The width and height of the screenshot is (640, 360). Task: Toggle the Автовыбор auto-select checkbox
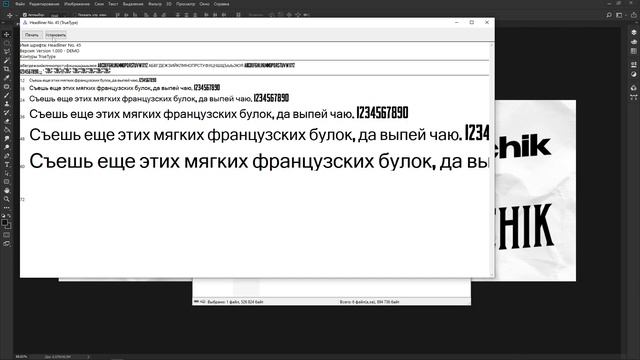(x=24, y=15)
